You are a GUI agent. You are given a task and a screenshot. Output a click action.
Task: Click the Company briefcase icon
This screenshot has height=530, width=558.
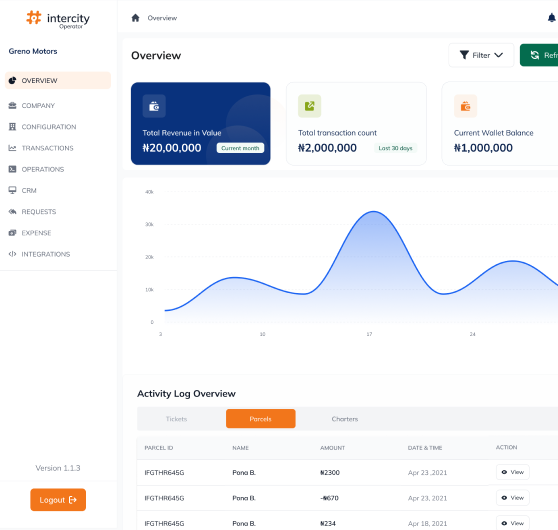tap(12, 105)
